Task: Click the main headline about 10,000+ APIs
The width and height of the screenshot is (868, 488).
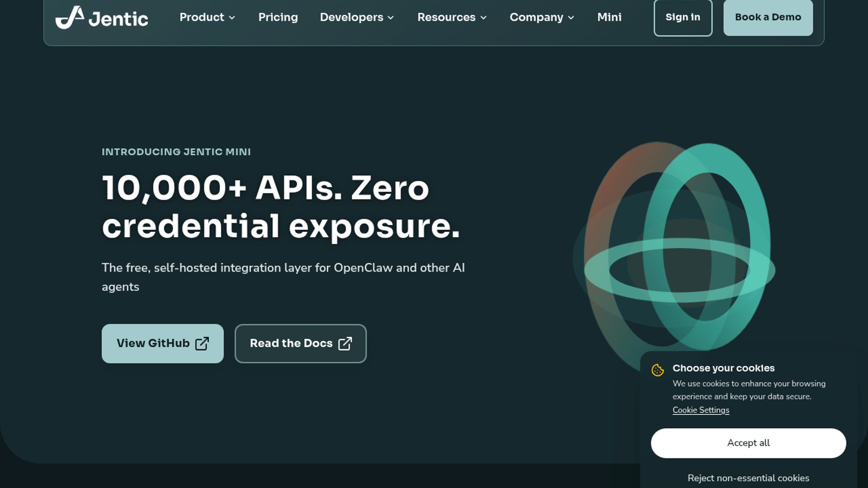Action: click(280, 207)
